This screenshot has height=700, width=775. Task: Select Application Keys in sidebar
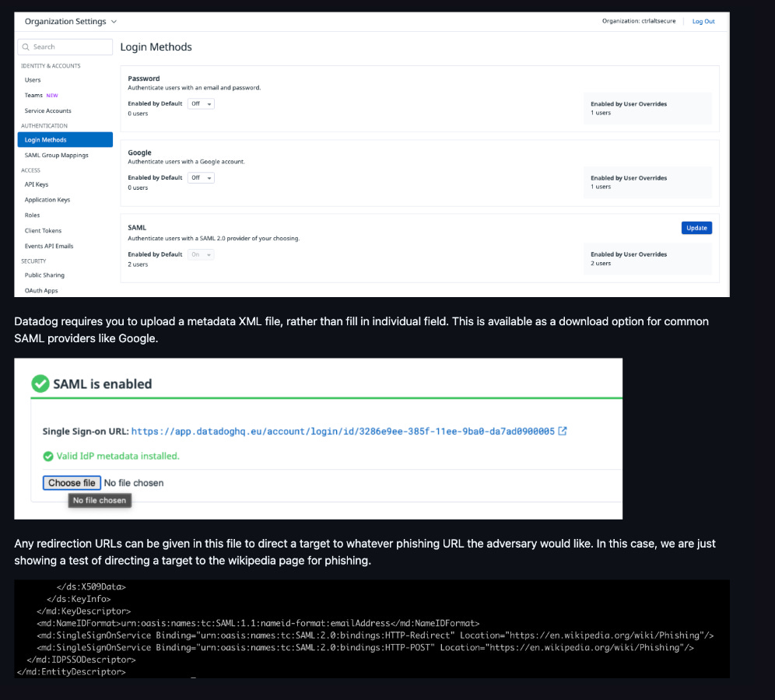48,200
